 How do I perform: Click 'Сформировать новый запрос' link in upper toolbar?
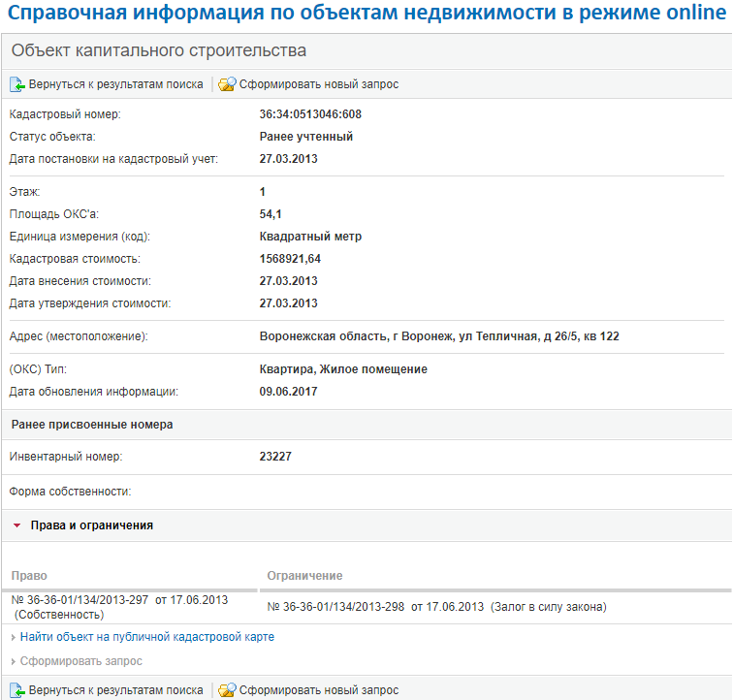(319, 84)
